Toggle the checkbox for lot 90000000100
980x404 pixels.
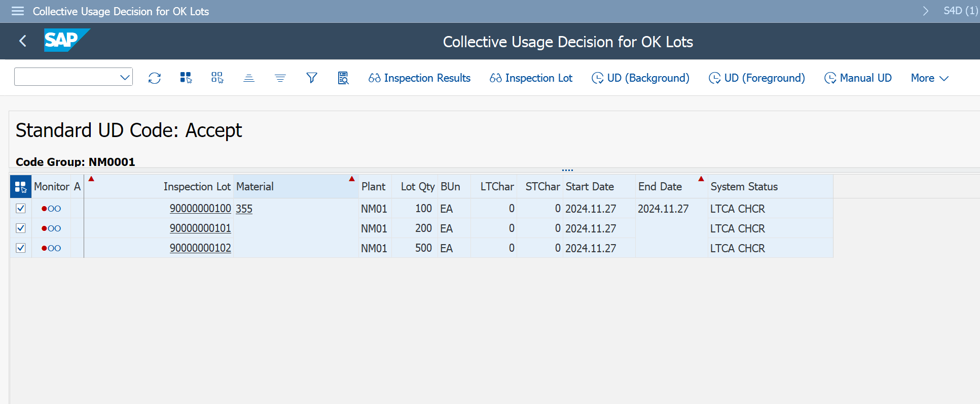[x=21, y=208]
